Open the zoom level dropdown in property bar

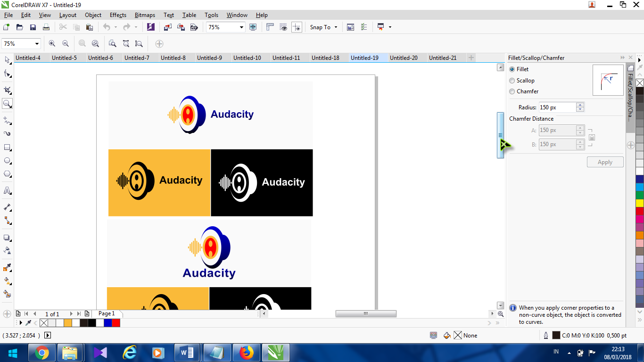pos(37,44)
